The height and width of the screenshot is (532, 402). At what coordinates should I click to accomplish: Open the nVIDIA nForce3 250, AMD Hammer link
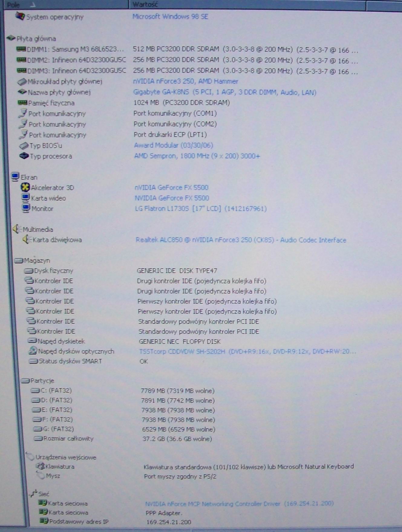pyautogui.click(x=186, y=81)
